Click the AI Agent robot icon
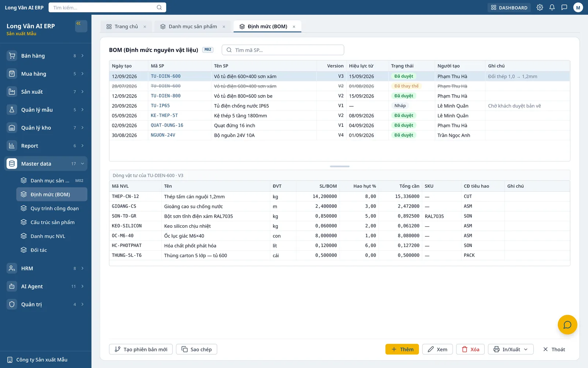The width and height of the screenshot is (588, 368). coord(12,286)
